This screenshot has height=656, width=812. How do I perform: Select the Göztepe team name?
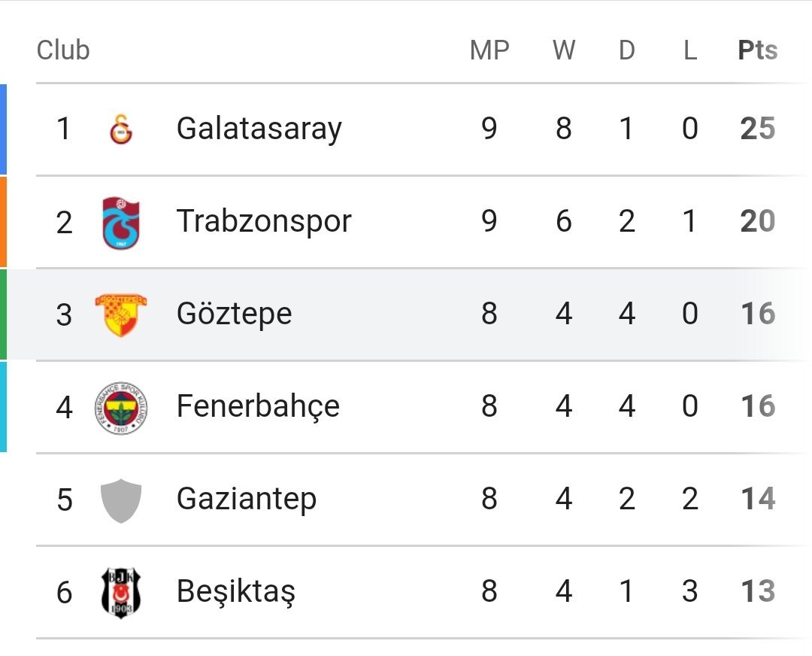pyautogui.click(x=234, y=314)
